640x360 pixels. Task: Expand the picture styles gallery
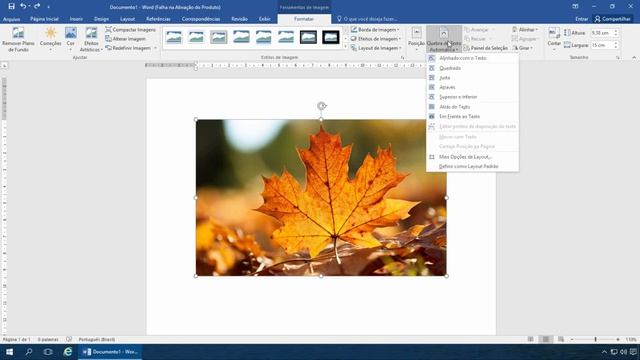[x=346, y=47]
